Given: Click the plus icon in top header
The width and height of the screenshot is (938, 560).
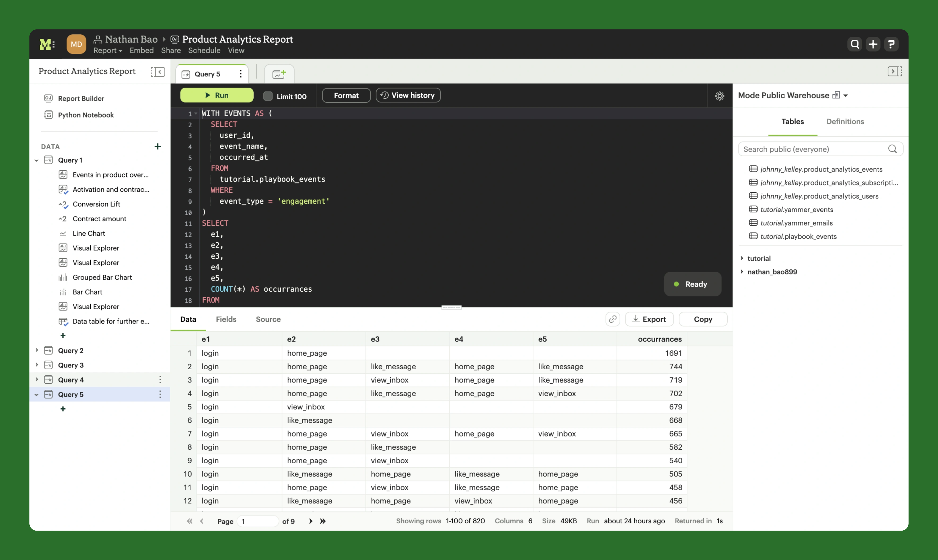Looking at the screenshot, I should click(873, 44).
